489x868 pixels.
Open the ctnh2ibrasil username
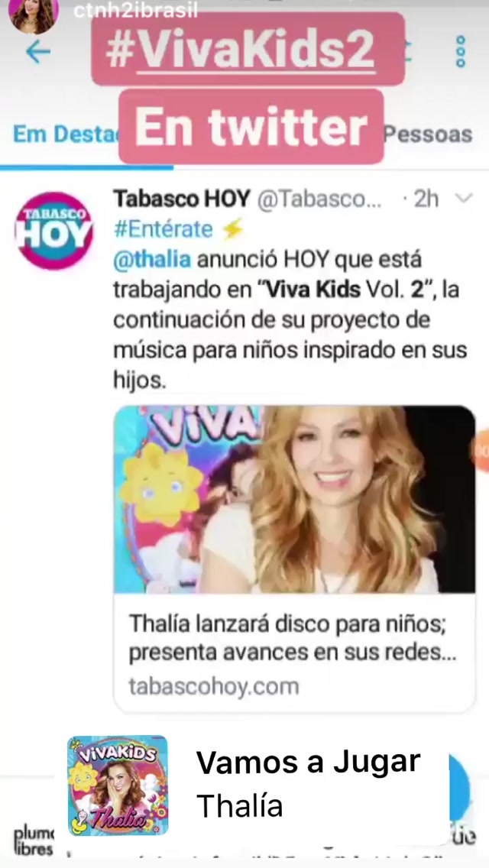(136, 11)
